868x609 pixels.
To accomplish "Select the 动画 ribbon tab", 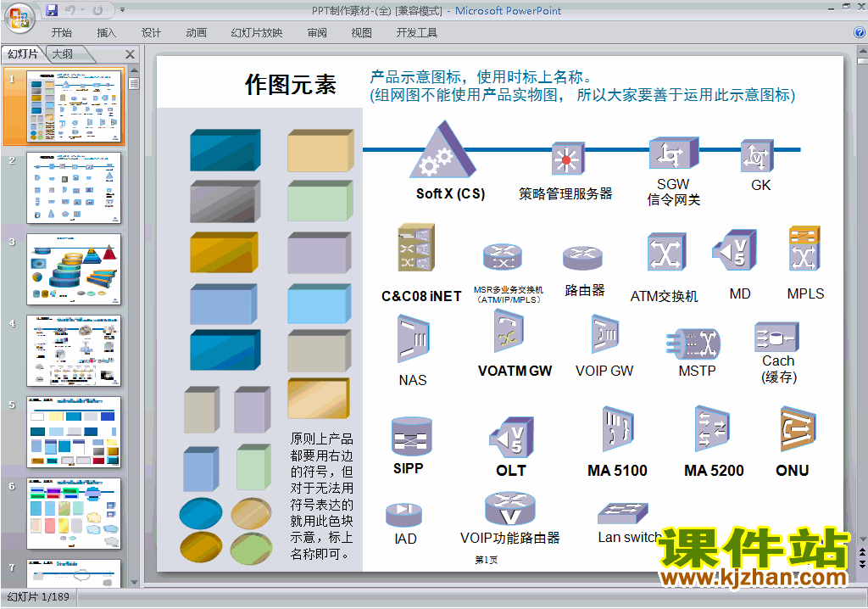I will coord(196,33).
